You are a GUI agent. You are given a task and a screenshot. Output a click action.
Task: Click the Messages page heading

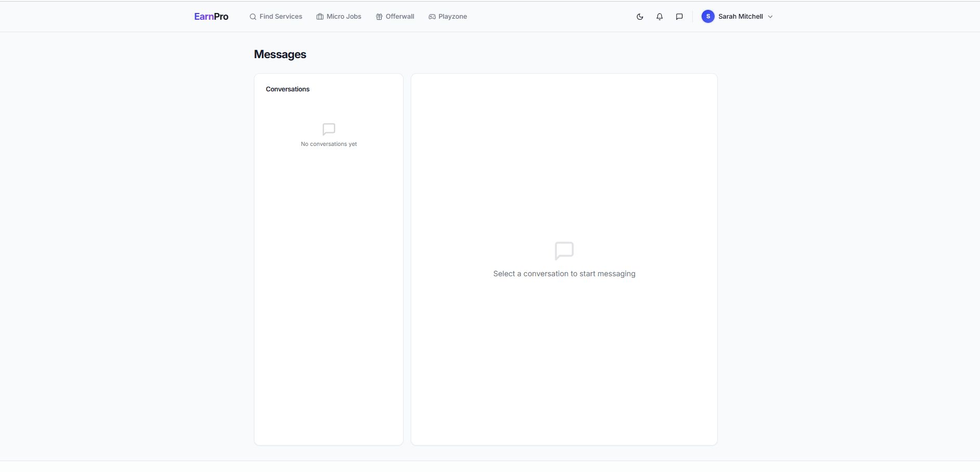280,55
